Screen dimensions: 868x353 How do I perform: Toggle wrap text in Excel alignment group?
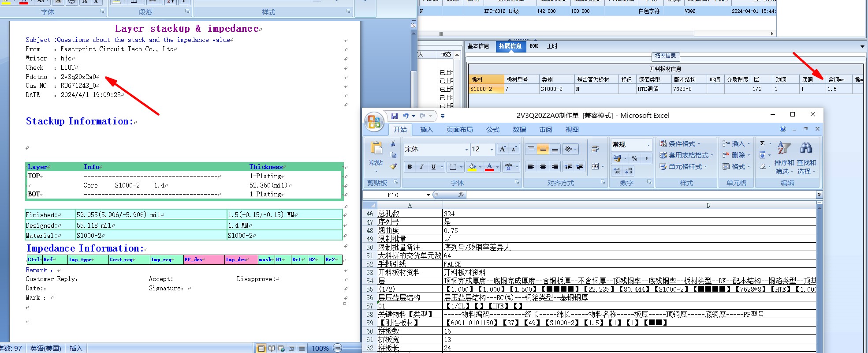pos(595,149)
